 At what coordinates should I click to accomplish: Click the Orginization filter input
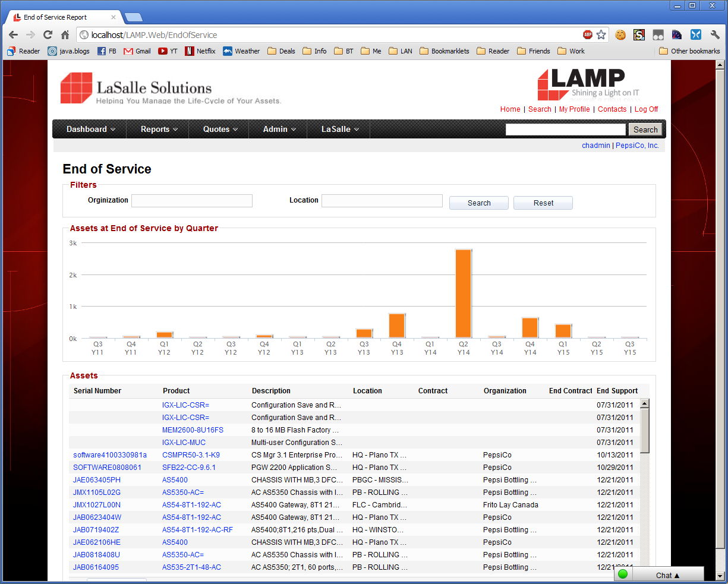click(192, 201)
